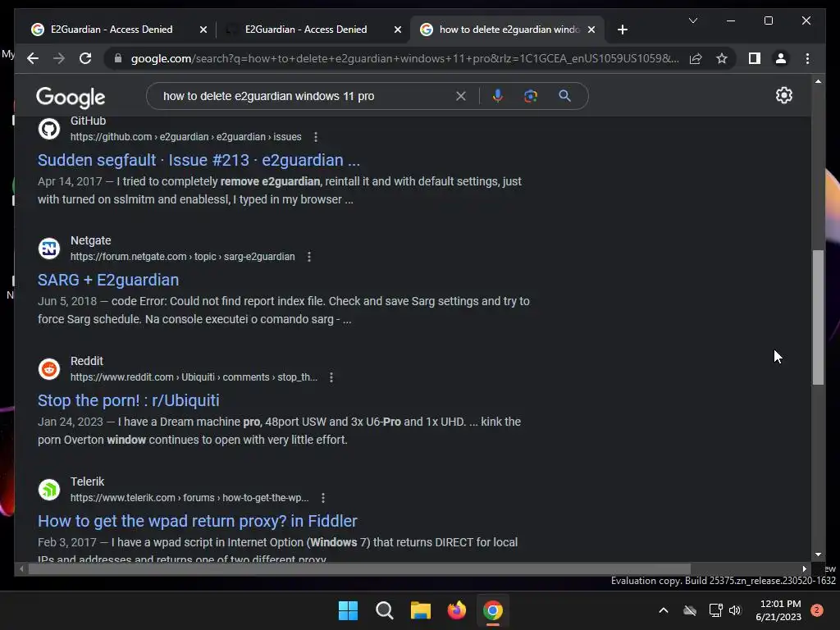Select the 'how to delete e2guardian' tab

[x=509, y=30]
